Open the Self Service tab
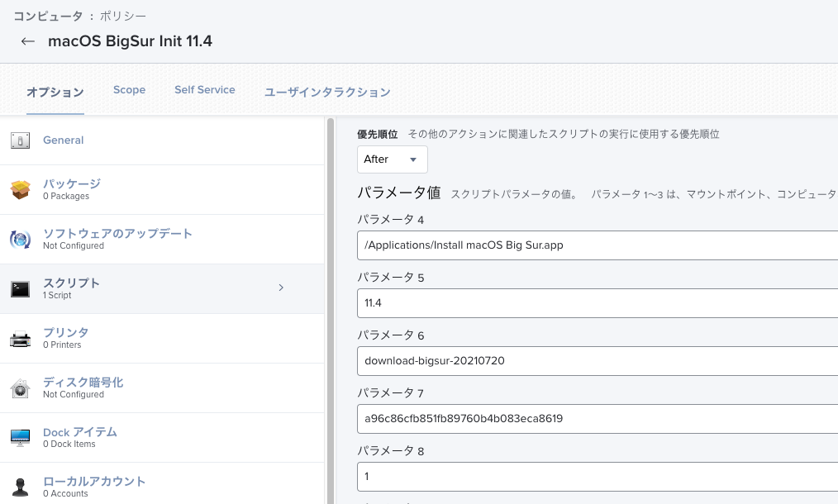Viewport: 838px width, 504px height. pyautogui.click(x=205, y=90)
